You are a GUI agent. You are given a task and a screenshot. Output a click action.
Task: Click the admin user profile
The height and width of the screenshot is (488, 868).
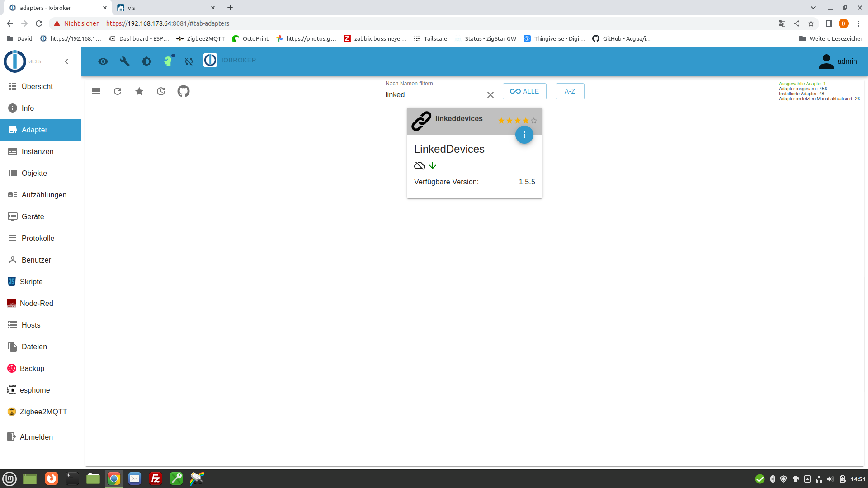coord(838,61)
